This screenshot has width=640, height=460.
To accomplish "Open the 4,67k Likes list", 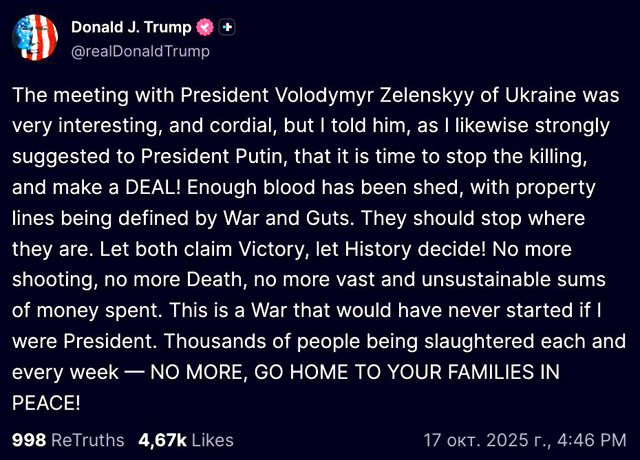I will pos(185,439).
